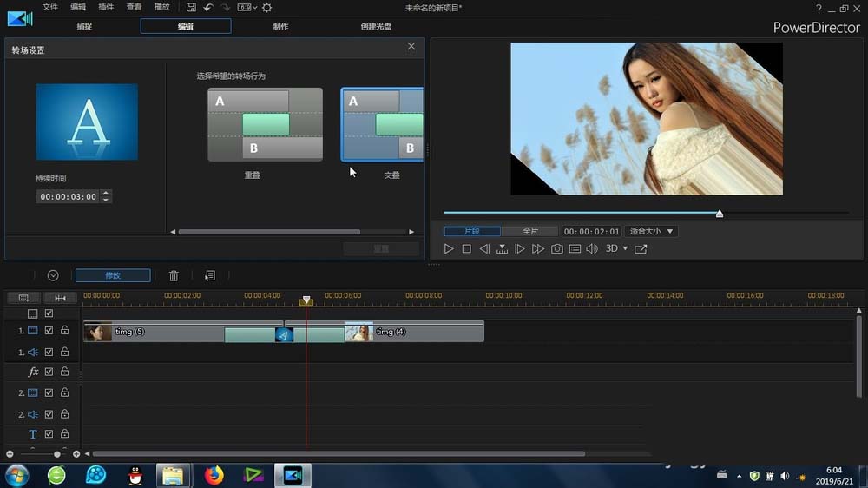Redo the last action
The width and height of the screenshot is (868, 488).
pyautogui.click(x=226, y=8)
